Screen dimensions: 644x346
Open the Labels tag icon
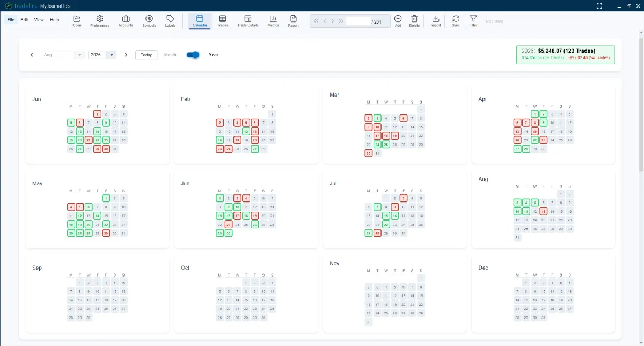coord(170,21)
